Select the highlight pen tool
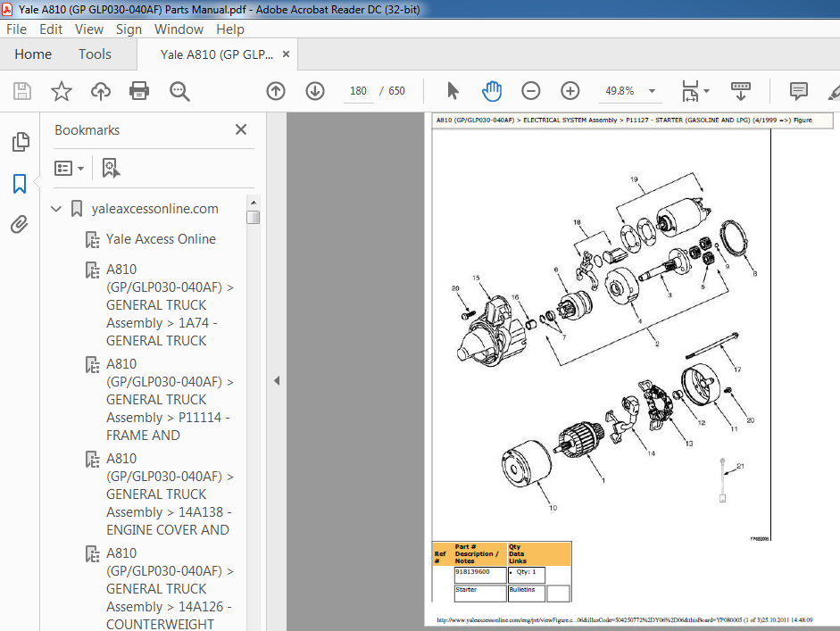Screen dimensions: 840x631 tap(835, 92)
